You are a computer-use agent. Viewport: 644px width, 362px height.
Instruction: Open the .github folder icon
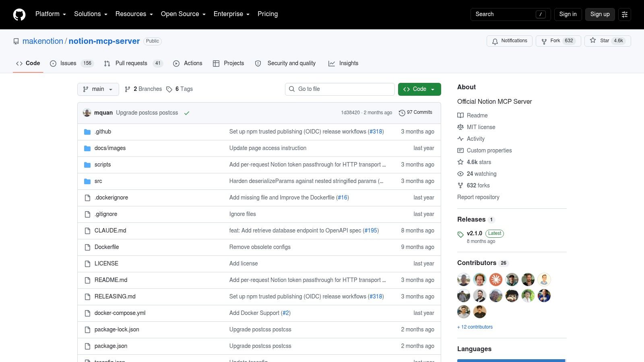coord(87,132)
